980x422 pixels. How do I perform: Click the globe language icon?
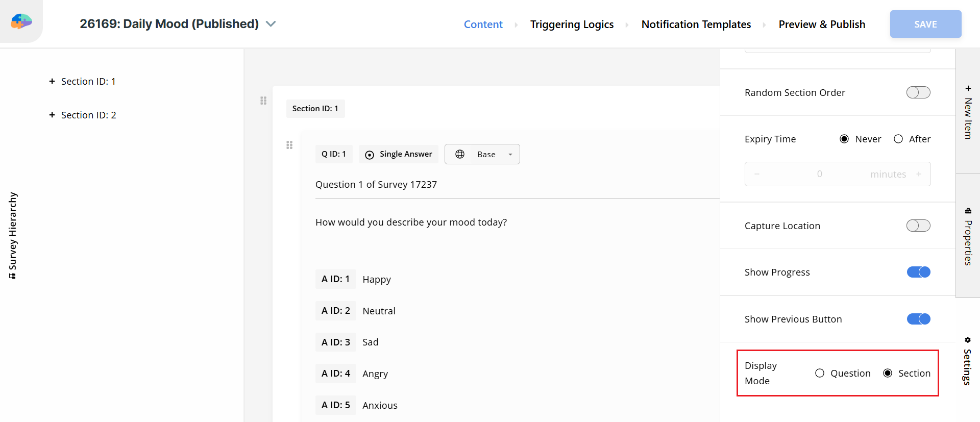[x=460, y=154]
